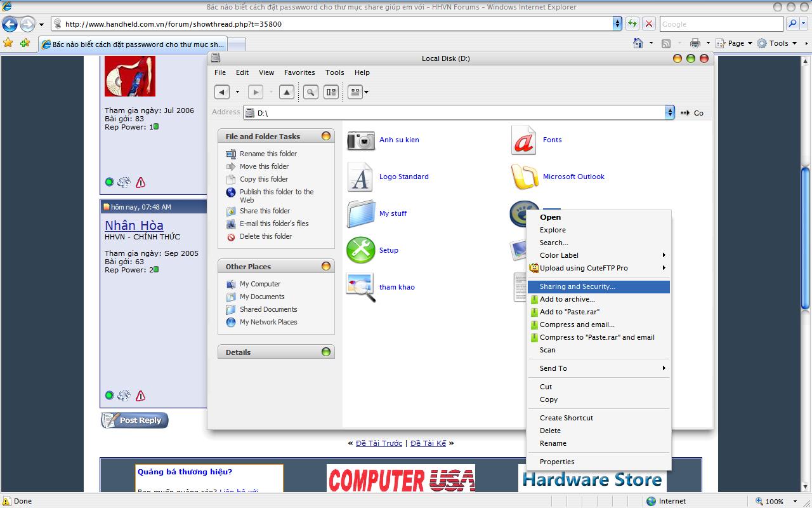Expand the Details panel

pyautogui.click(x=326, y=352)
